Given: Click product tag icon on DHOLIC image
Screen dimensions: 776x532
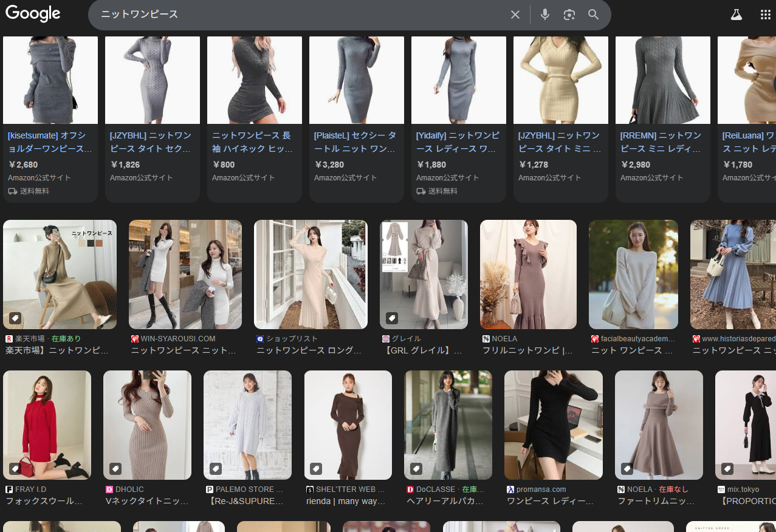Looking at the screenshot, I should pyautogui.click(x=115, y=468).
